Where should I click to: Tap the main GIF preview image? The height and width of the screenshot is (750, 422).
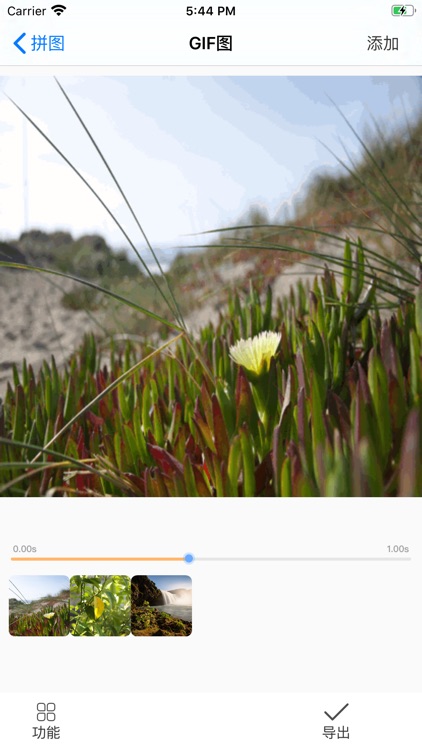pos(211,286)
